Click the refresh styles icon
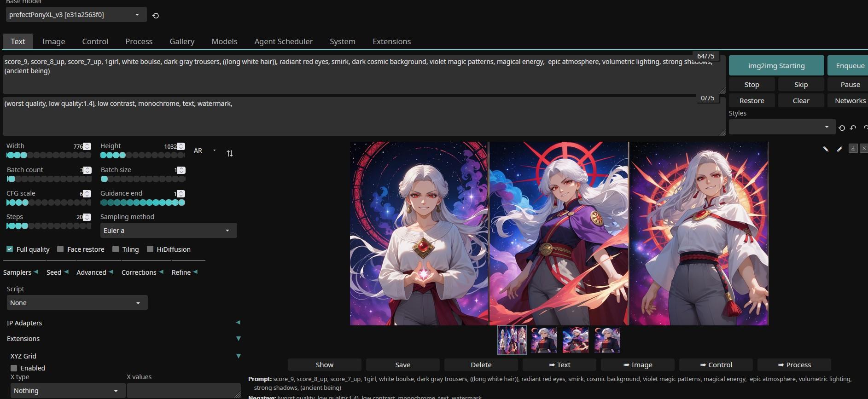 point(842,128)
